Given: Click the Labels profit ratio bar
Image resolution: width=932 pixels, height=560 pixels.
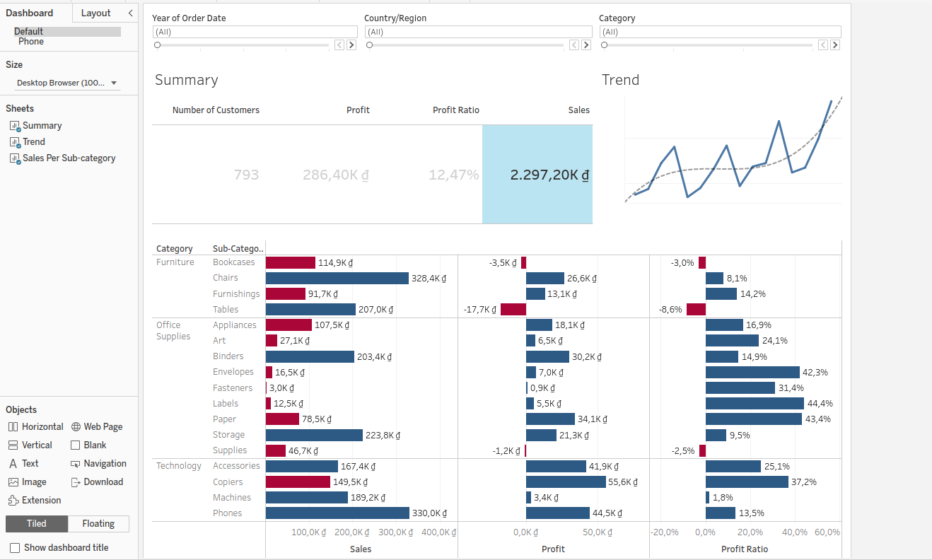Looking at the screenshot, I should coord(755,404).
